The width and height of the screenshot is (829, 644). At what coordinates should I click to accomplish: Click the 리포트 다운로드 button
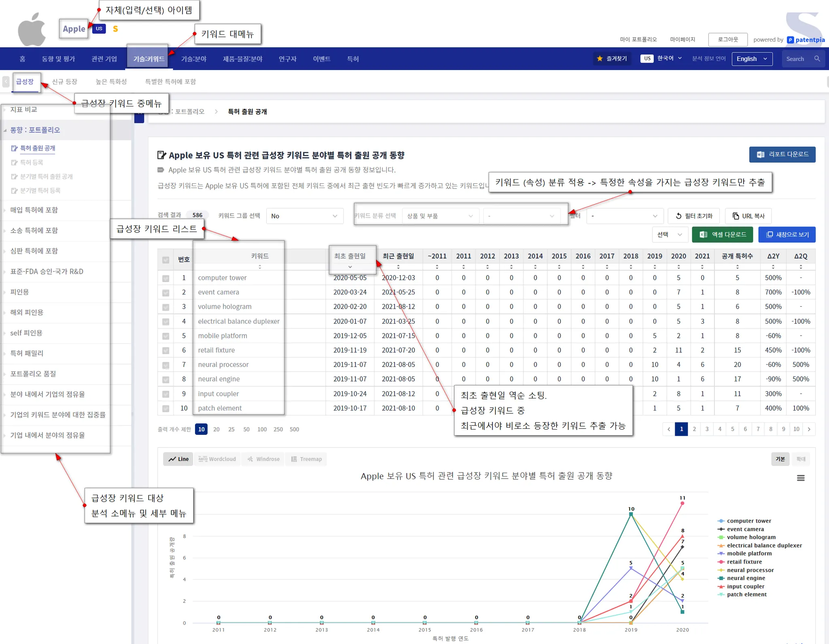782,155
